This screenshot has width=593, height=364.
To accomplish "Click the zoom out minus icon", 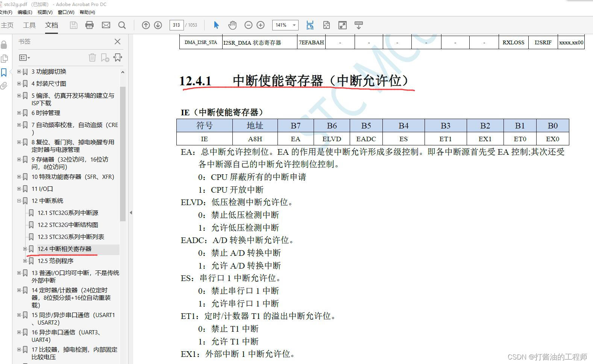I will click(x=248, y=25).
